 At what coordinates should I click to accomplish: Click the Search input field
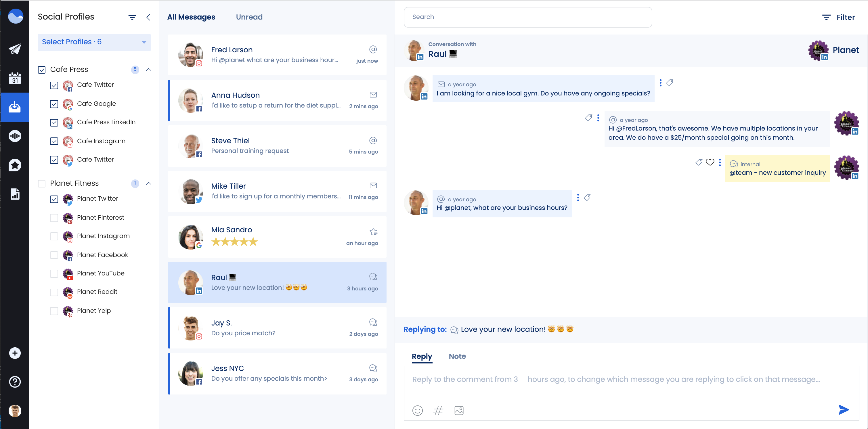click(x=527, y=17)
